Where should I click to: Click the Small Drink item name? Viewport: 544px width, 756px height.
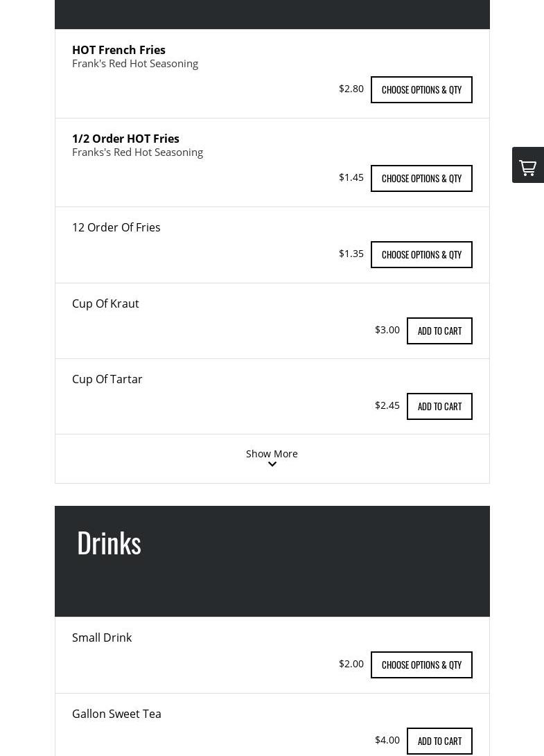tap(102, 638)
